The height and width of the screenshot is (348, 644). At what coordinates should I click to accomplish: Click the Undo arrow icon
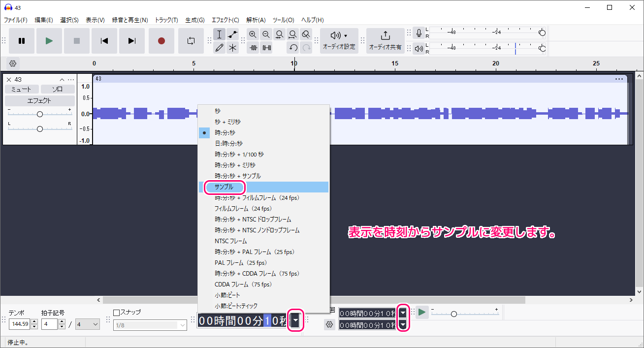tap(292, 48)
